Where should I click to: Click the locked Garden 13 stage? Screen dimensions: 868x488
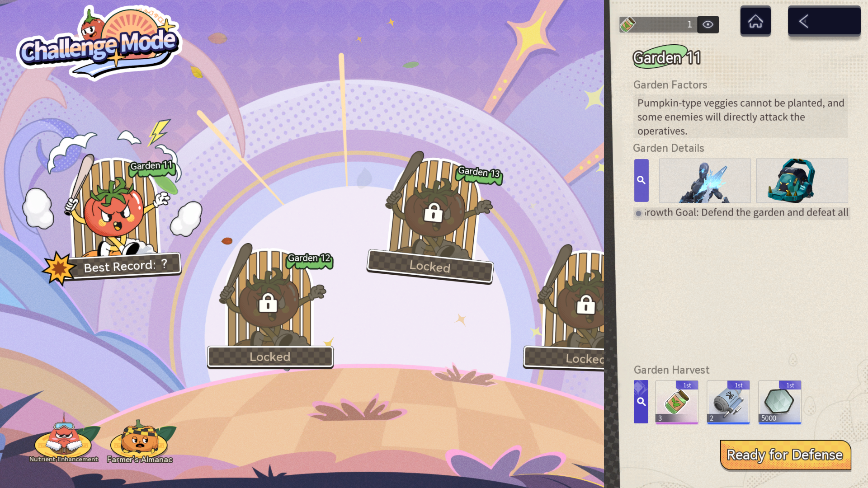click(x=434, y=212)
